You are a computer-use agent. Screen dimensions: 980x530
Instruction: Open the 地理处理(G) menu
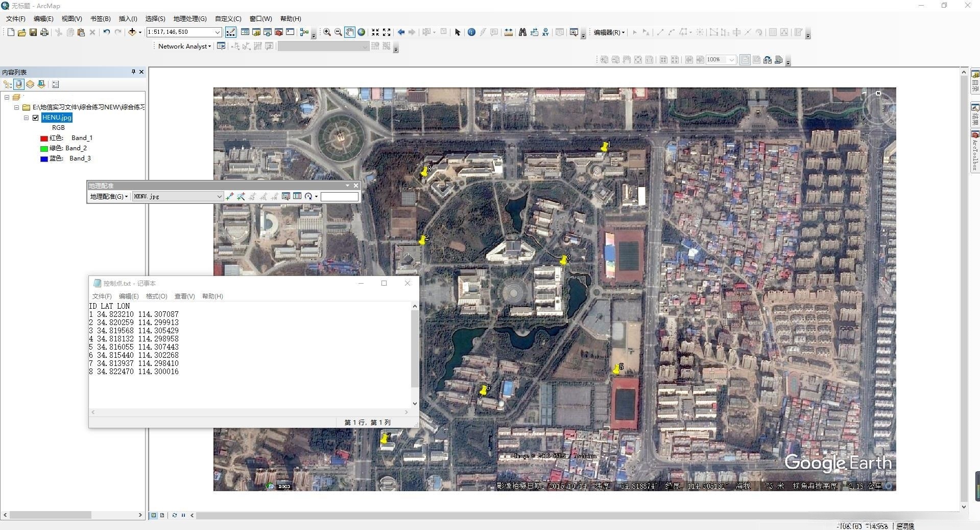coord(189,18)
